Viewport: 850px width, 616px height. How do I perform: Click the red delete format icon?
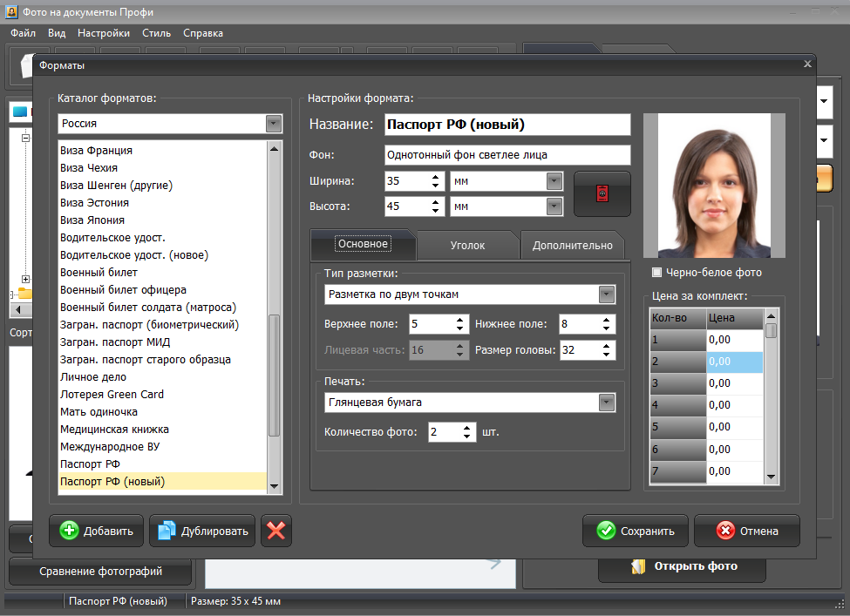(x=276, y=531)
